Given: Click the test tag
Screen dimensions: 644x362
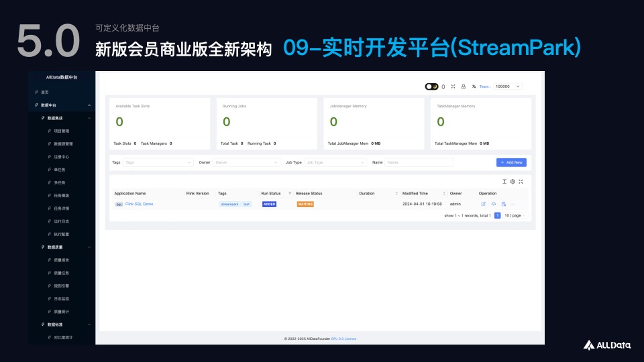Looking at the screenshot, I should (246, 204).
